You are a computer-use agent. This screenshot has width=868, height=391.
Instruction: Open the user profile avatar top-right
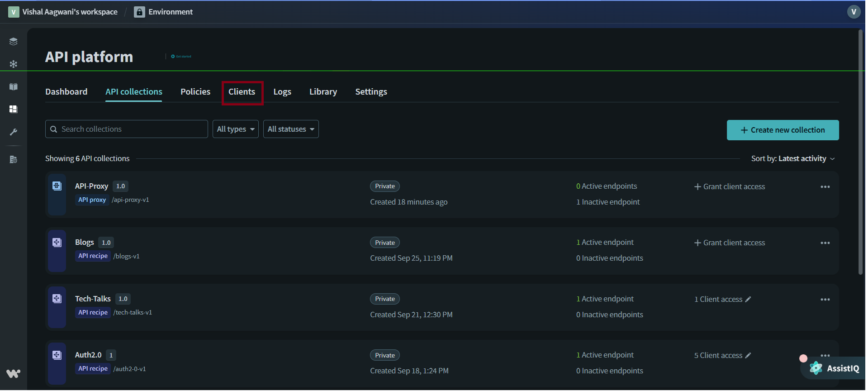point(854,12)
